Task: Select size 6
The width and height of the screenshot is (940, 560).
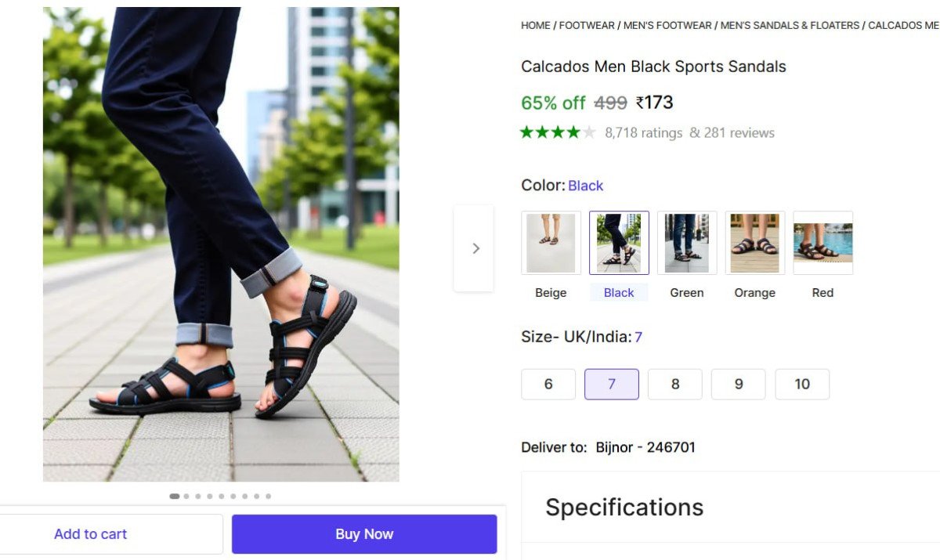Action: click(548, 384)
